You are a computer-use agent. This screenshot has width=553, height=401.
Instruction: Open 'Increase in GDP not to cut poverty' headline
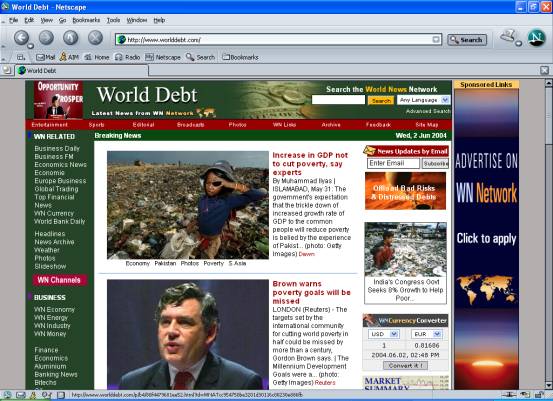click(310, 164)
